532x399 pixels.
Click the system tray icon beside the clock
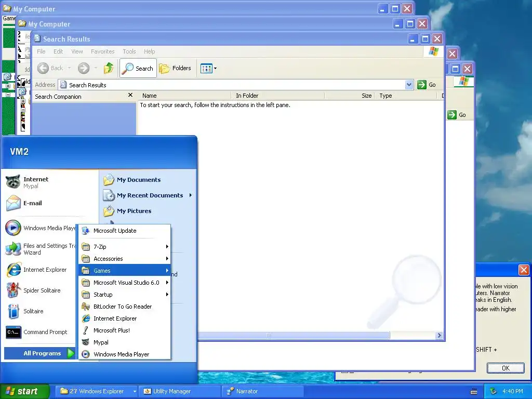(494, 391)
